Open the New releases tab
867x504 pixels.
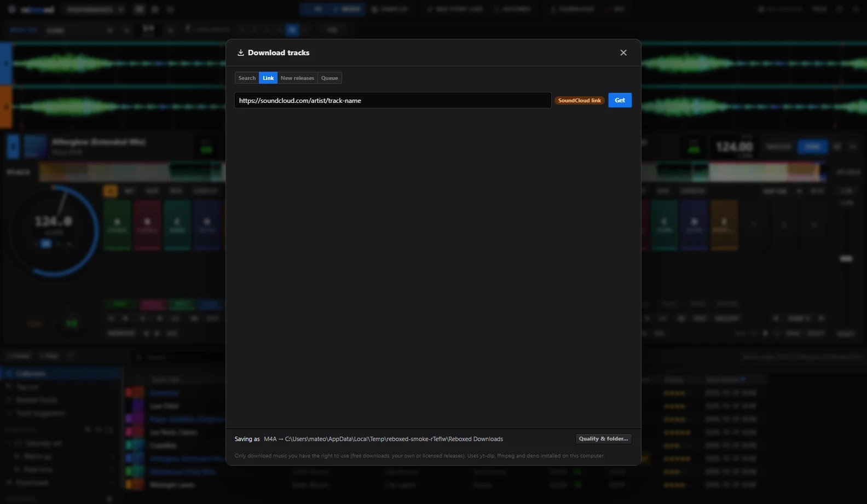point(297,78)
